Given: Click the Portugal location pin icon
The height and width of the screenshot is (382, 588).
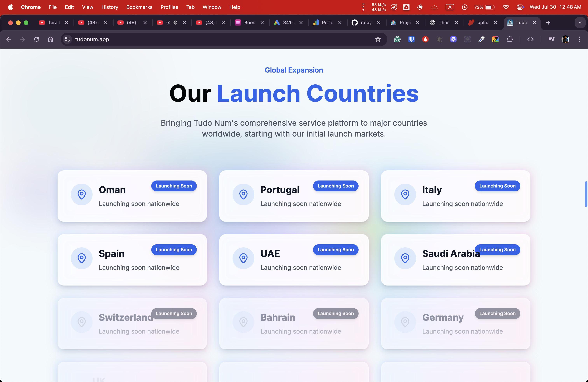Looking at the screenshot, I should tap(243, 194).
